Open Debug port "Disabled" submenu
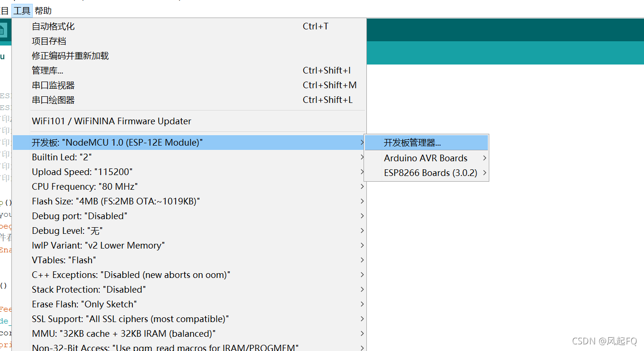 click(80, 216)
